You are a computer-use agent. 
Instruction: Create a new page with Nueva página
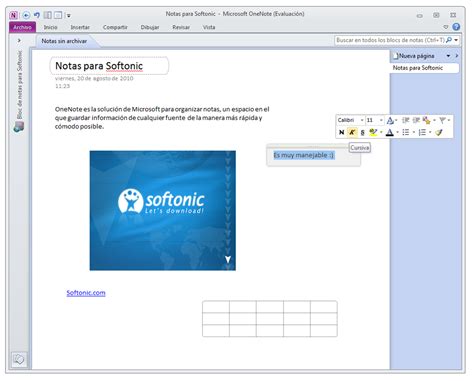[x=414, y=56]
